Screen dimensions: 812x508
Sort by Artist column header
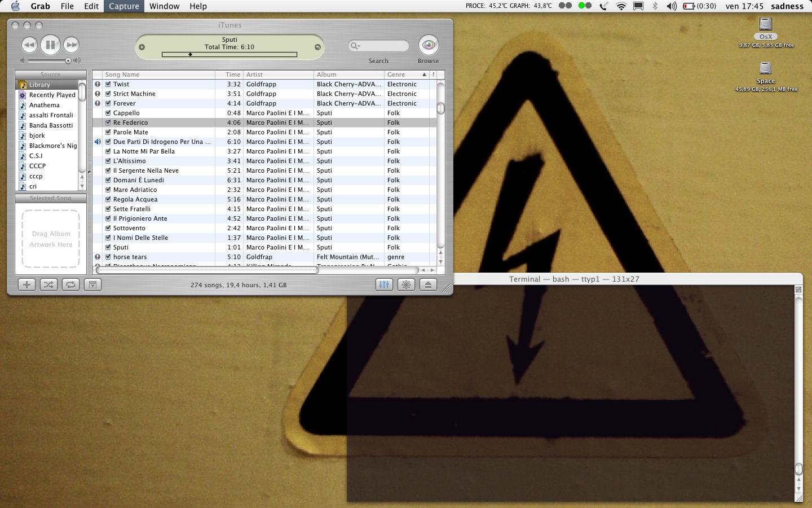point(279,75)
